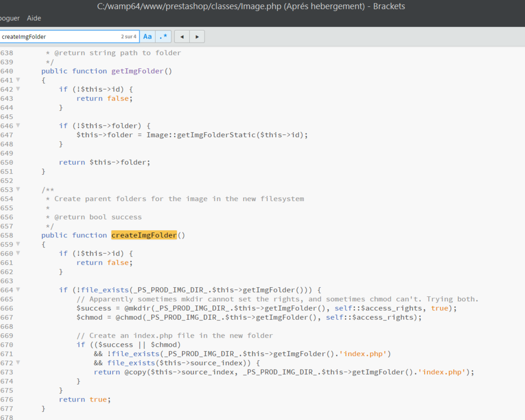Collapse code fold at line 646
Image resolution: width=525 pixels, height=420 pixels.
(x=18, y=125)
